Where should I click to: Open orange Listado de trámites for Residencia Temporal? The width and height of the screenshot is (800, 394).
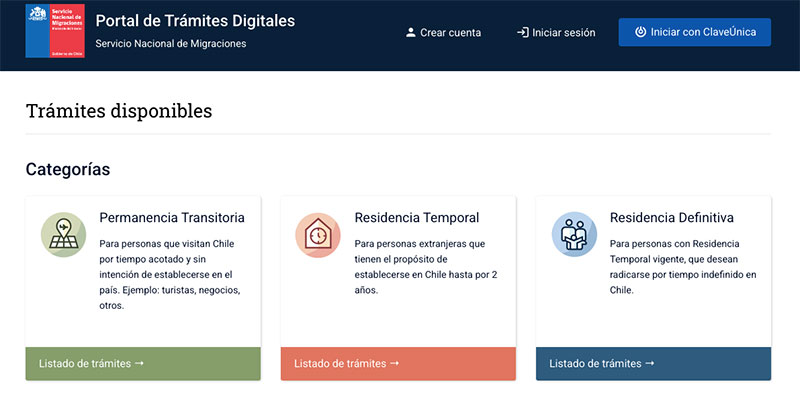pyautogui.click(x=398, y=364)
